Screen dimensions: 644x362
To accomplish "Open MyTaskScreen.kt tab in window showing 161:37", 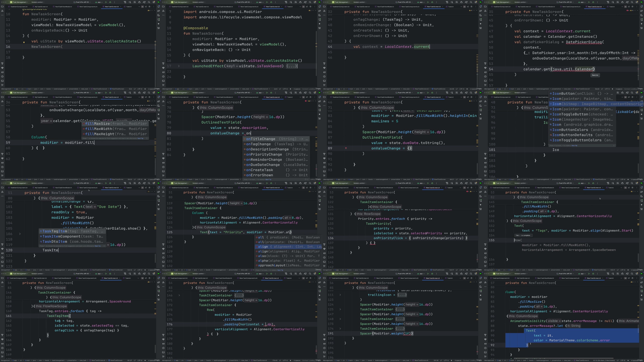I will click(40, 278).
